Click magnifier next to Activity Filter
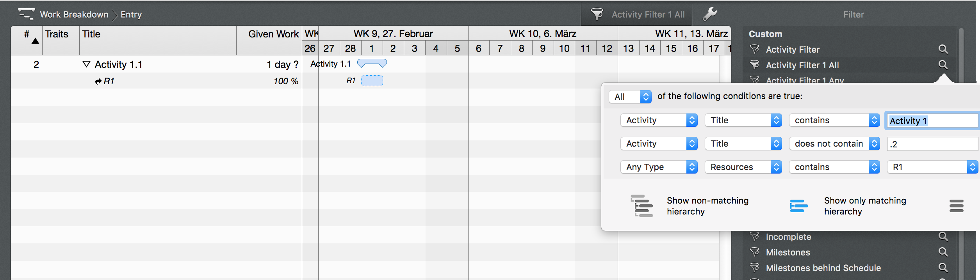The height and width of the screenshot is (280, 980). [943, 49]
